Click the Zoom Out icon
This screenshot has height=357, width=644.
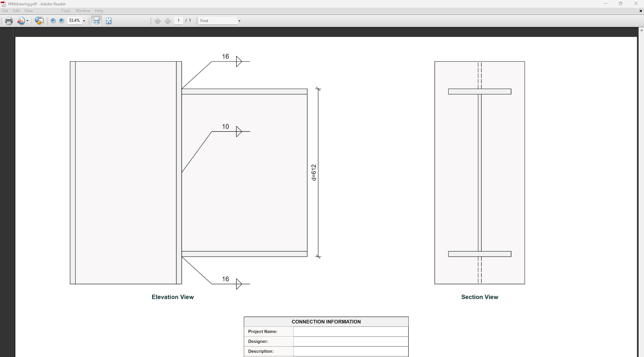[x=53, y=20]
